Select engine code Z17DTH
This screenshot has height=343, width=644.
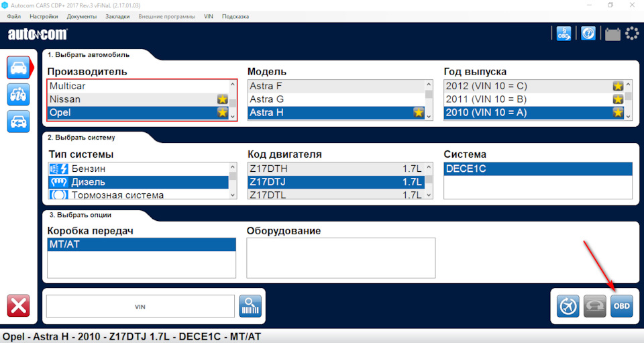click(336, 169)
